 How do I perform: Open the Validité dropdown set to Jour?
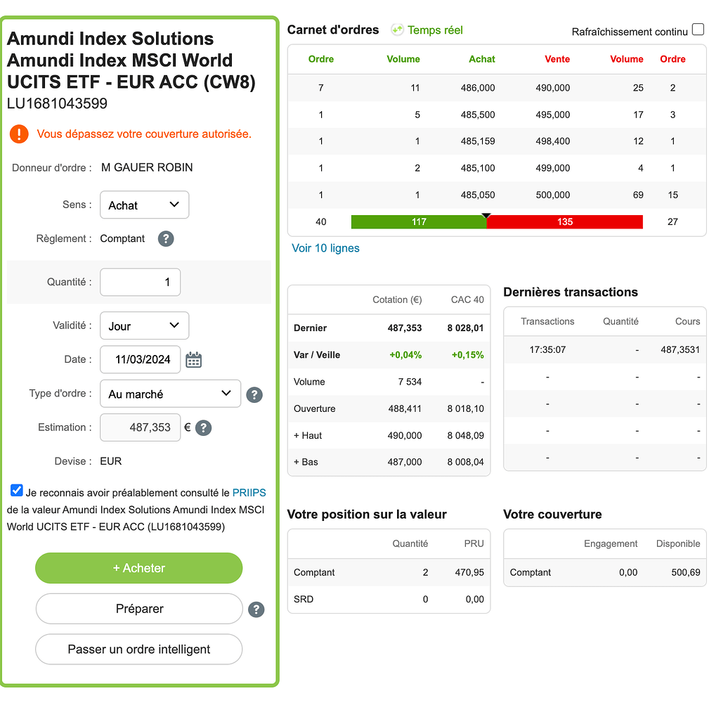144,326
